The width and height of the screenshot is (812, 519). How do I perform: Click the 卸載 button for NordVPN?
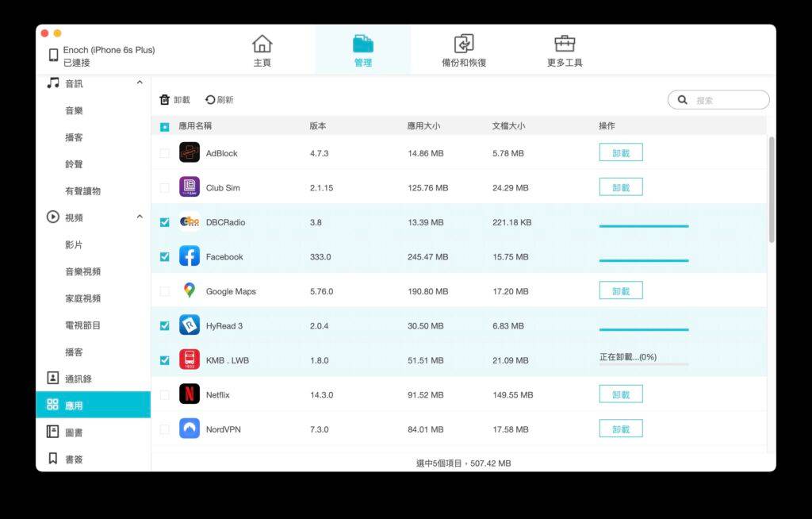(x=621, y=429)
